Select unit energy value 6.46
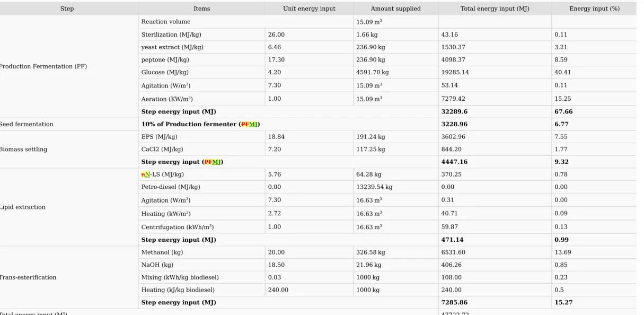This screenshot has height=315, width=644. point(275,47)
